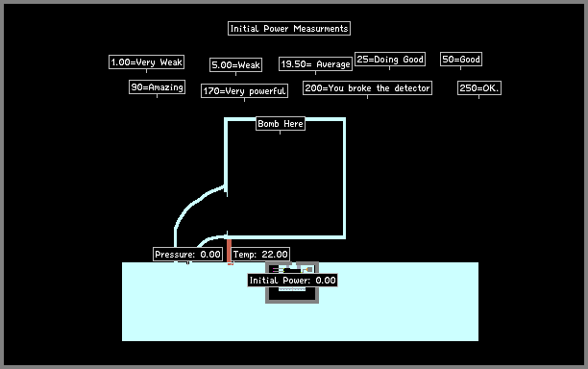Click the gray detector box bottom wall
The width and height of the screenshot is (588, 369).
(x=292, y=301)
